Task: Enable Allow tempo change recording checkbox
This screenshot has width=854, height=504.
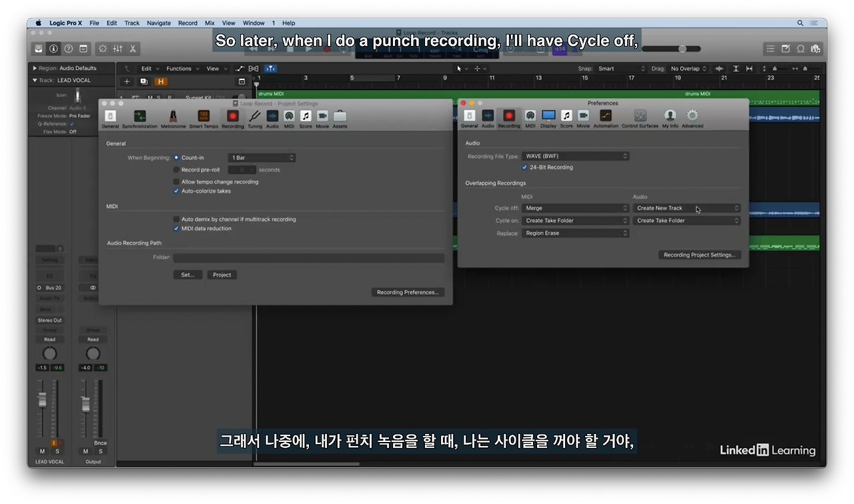Action: [176, 182]
